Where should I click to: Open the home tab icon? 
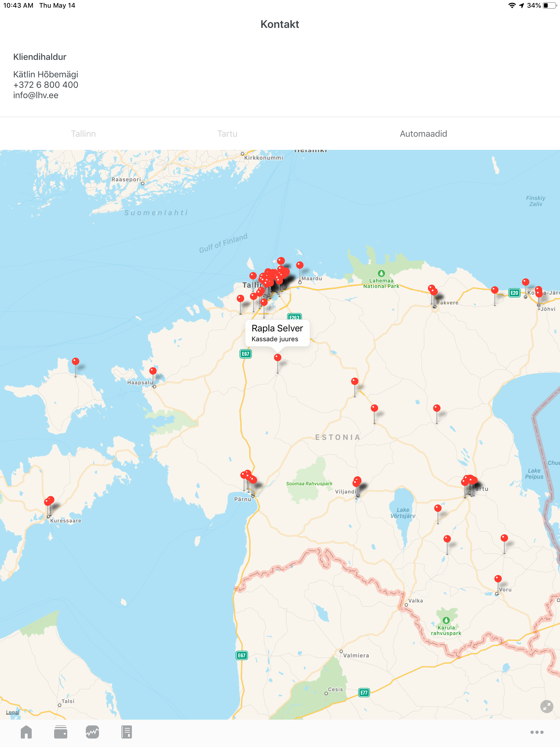click(x=26, y=732)
